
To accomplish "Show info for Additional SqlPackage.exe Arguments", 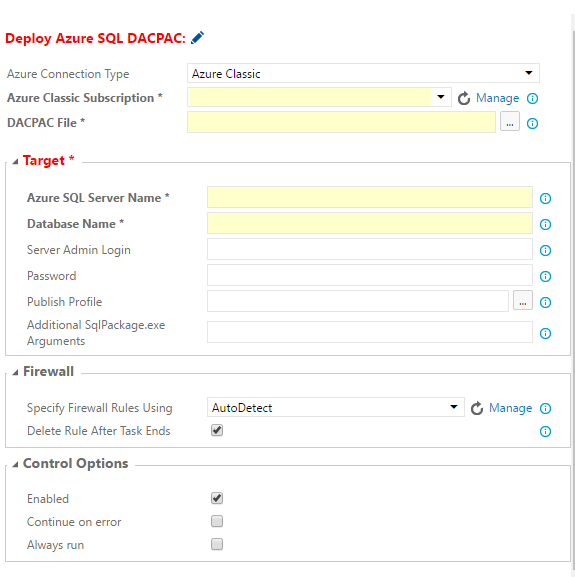I will [x=545, y=333].
